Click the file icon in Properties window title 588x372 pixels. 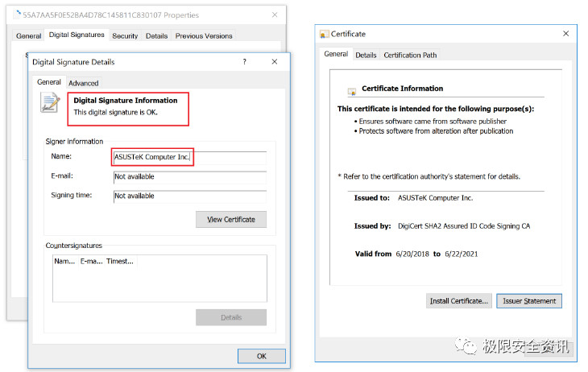tap(17, 14)
